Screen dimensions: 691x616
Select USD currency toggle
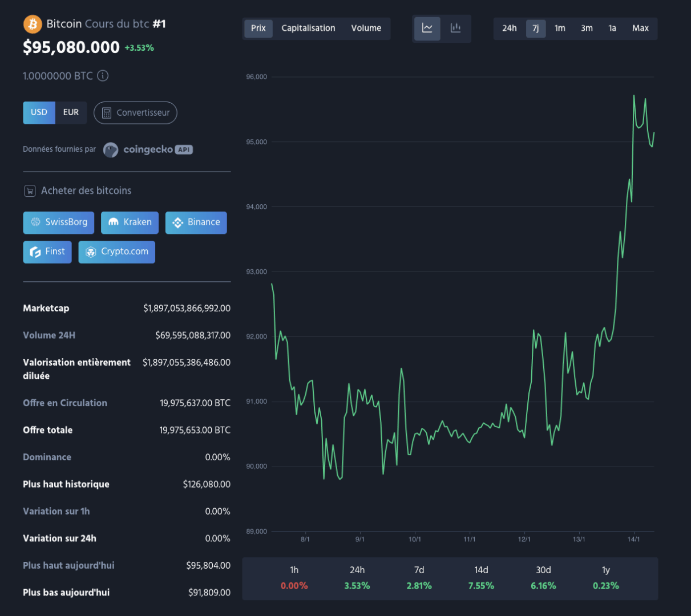coord(39,112)
